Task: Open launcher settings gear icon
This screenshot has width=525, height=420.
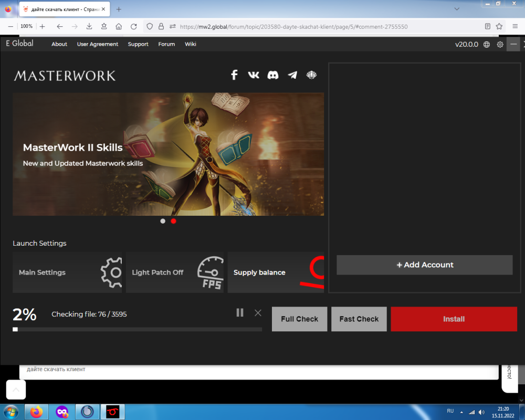Action: [500, 45]
